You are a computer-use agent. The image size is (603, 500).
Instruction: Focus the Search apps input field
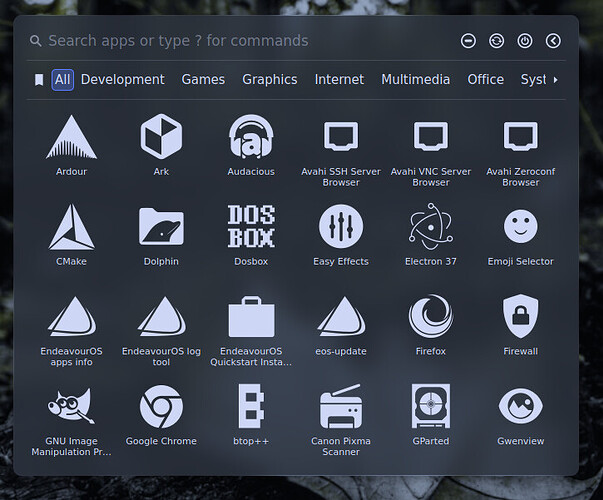[240, 41]
